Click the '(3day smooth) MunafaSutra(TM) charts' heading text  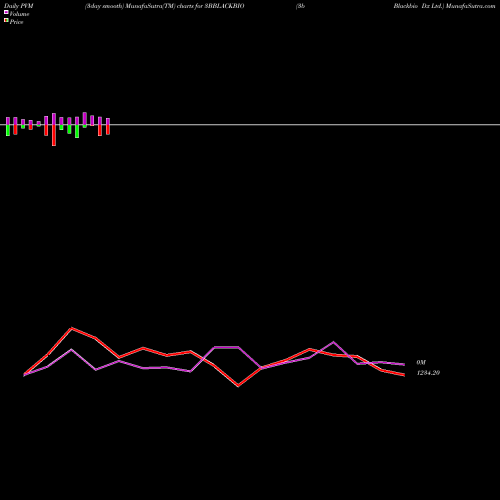coord(140,6)
